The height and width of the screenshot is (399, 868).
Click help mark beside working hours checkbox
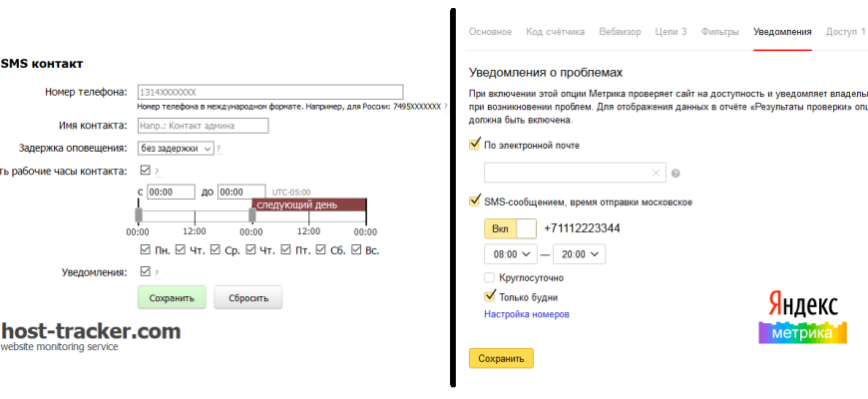click(158, 172)
